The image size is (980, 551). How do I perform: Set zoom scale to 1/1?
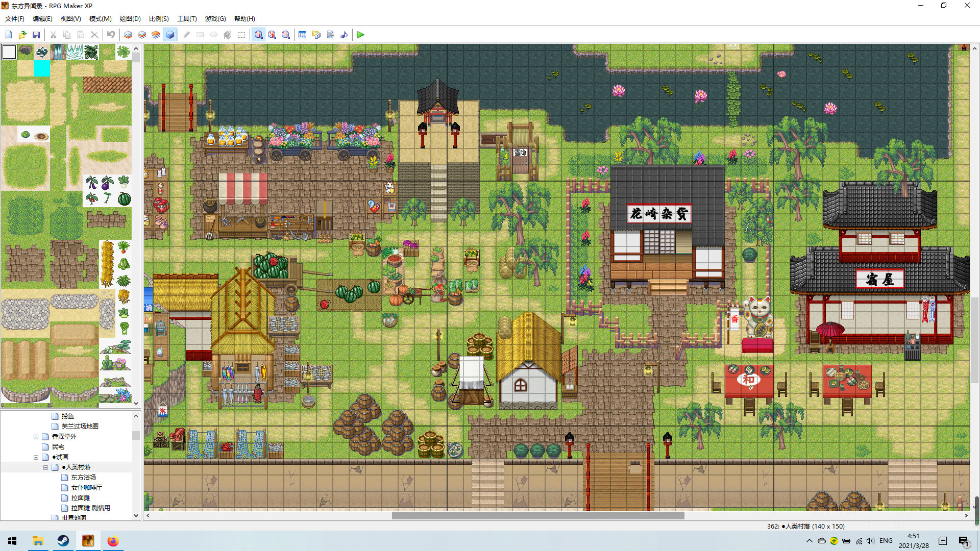259,35
